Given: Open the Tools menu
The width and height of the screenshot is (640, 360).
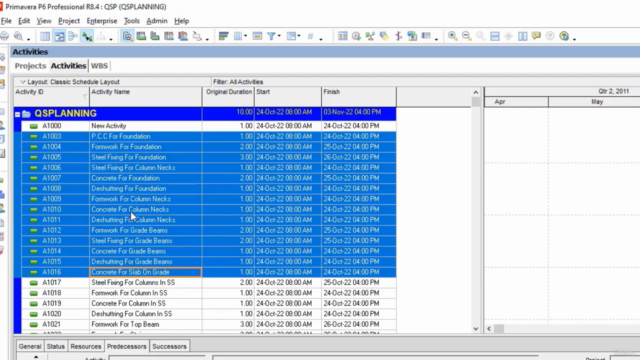Looking at the screenshot, I should pos(131,21).
